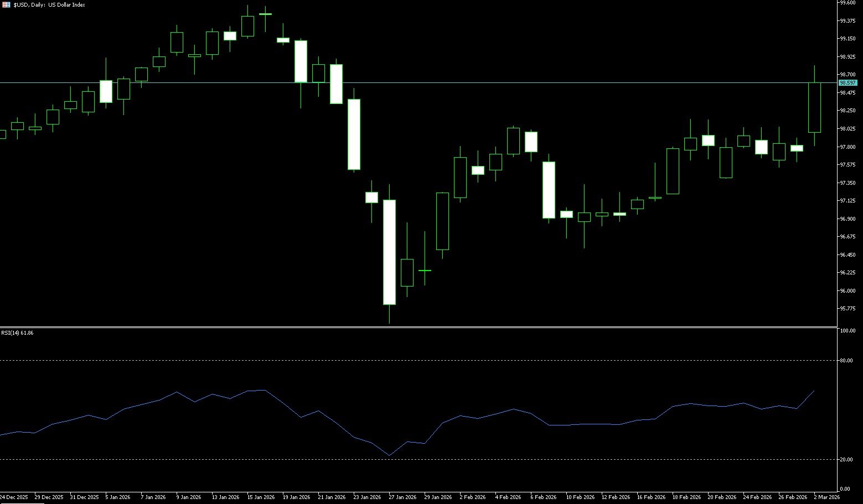Image resolution: width=863 pixels, height=504 pixels.
Task: Select the 15 Jan 2026 date marker
Action: pos(261,497)
